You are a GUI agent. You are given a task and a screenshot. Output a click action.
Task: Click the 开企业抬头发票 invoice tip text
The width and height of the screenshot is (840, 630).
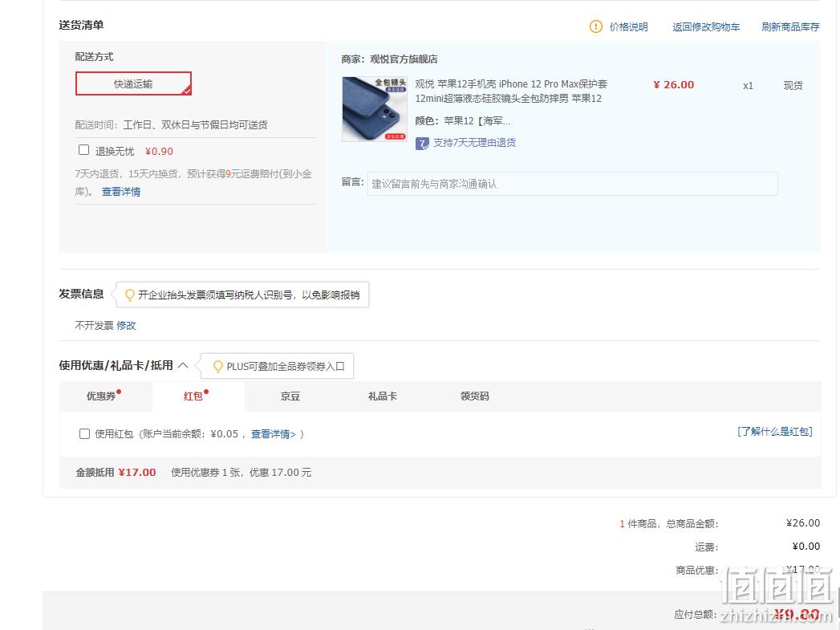(249, 295)
